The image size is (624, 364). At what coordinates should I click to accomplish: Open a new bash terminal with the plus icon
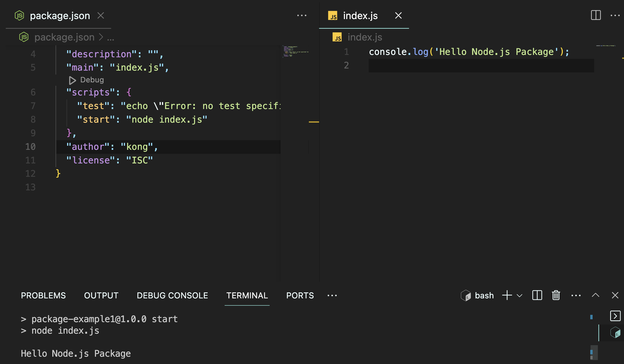(x=507, y=295)
